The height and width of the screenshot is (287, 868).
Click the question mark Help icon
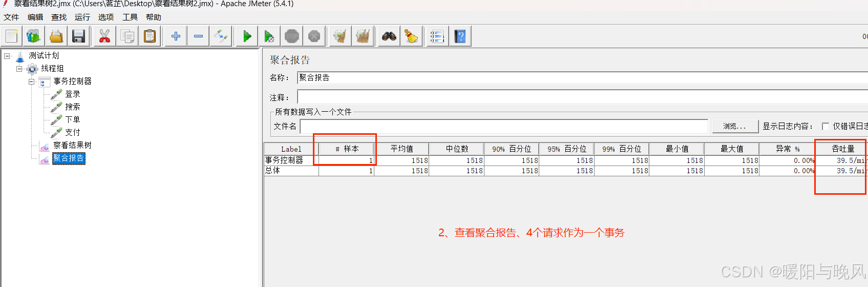tap(460, 36)
